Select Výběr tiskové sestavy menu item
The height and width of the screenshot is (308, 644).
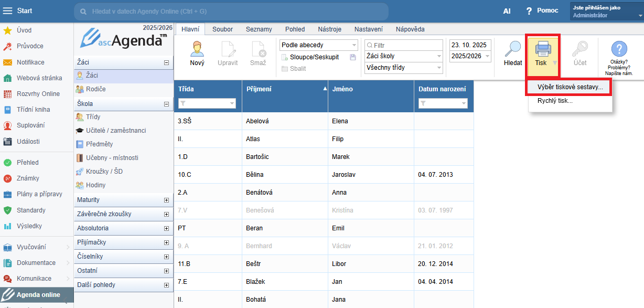570,88
